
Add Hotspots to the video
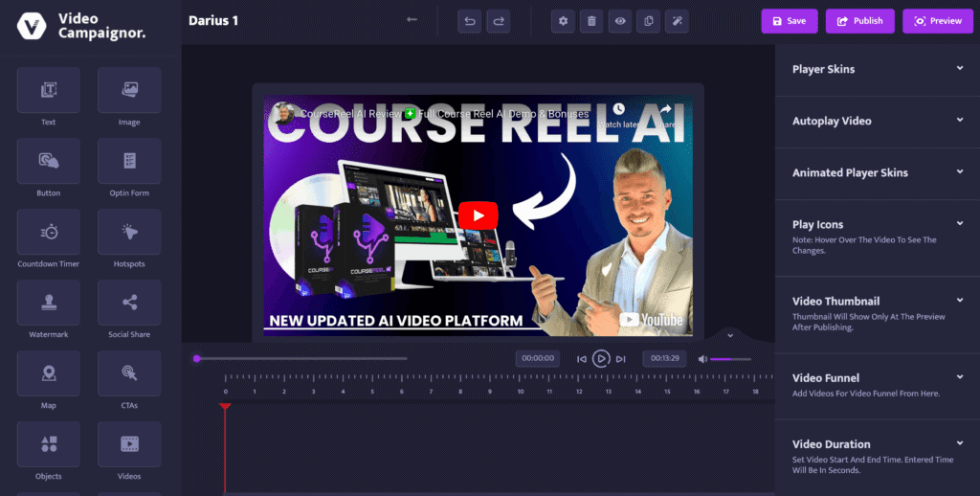(x=129, y=232)
